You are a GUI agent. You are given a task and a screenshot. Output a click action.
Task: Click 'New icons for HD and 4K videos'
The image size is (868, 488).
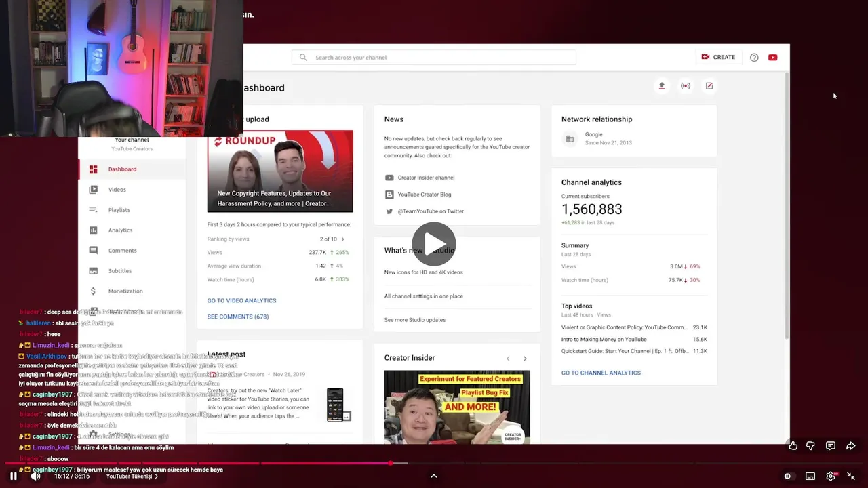(x=424, y=272)
